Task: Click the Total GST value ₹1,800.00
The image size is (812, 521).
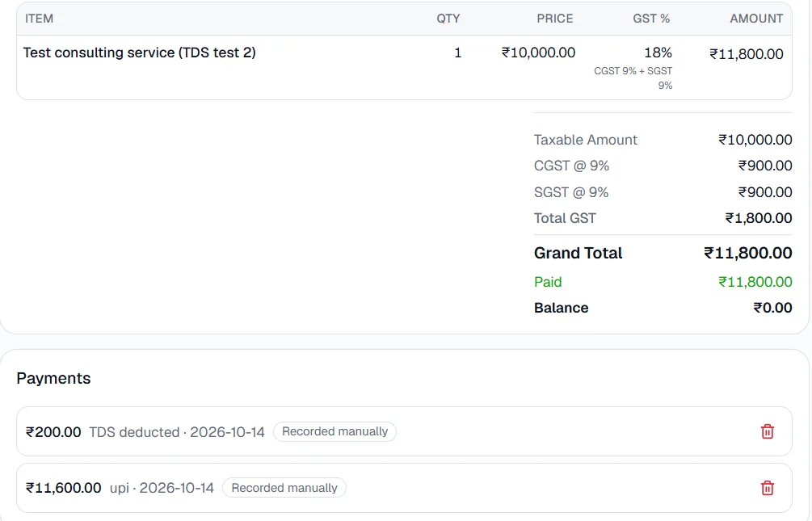Action: (758, 218)
